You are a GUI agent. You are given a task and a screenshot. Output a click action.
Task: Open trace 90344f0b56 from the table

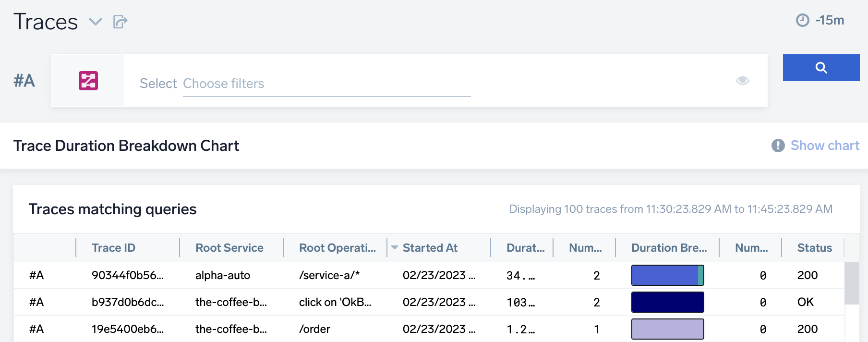click(x=127, y=275)
